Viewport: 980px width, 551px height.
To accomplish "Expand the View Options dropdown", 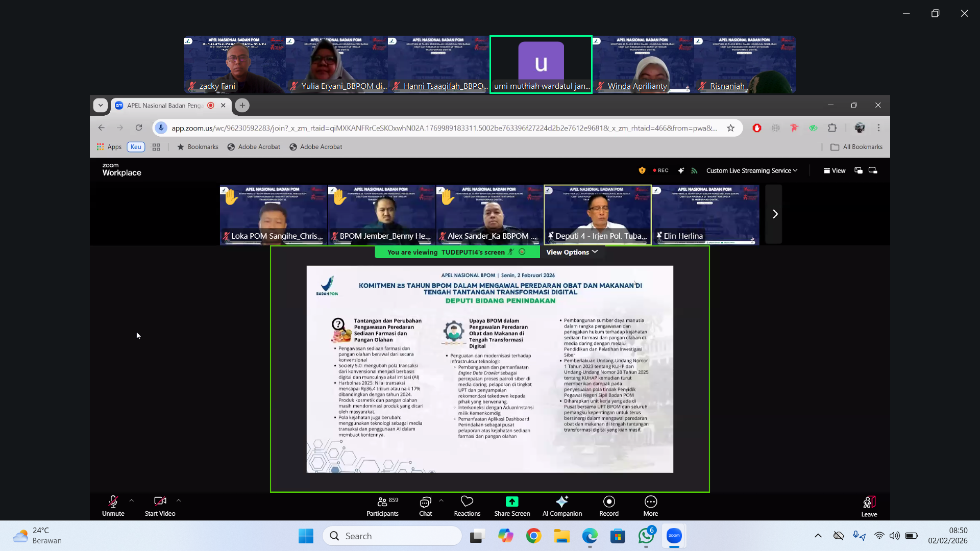I will [572, 252].
